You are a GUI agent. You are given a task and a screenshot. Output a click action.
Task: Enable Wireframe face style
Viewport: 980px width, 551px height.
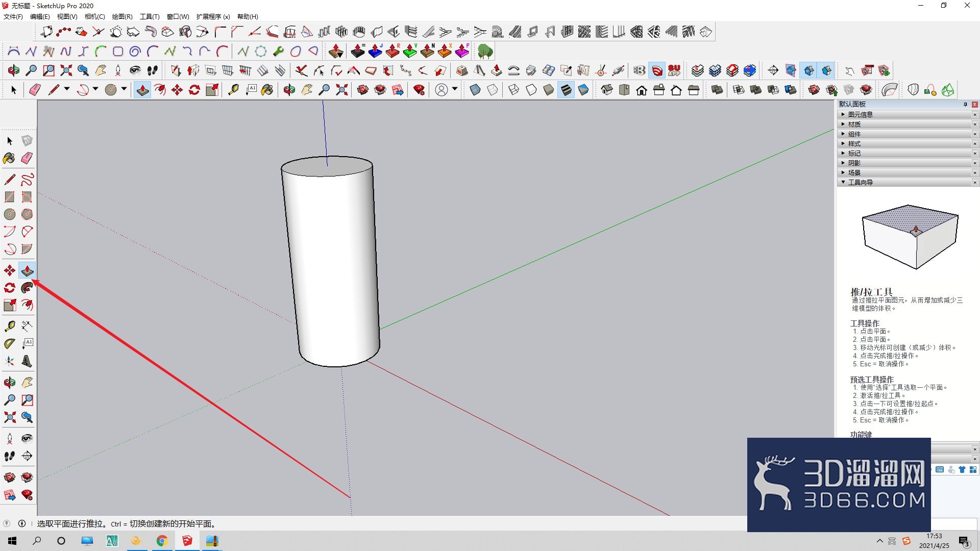pyautogui.click(x=514, y=90)
